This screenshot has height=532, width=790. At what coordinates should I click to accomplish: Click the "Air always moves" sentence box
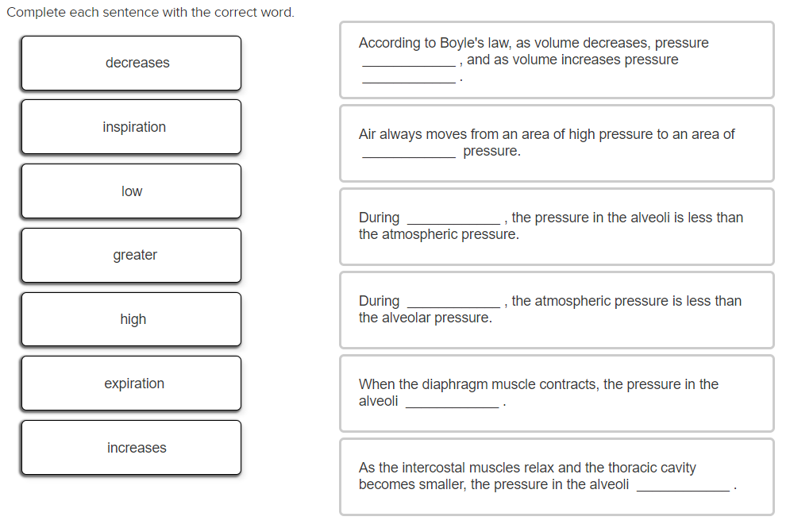tap(557, 144)
